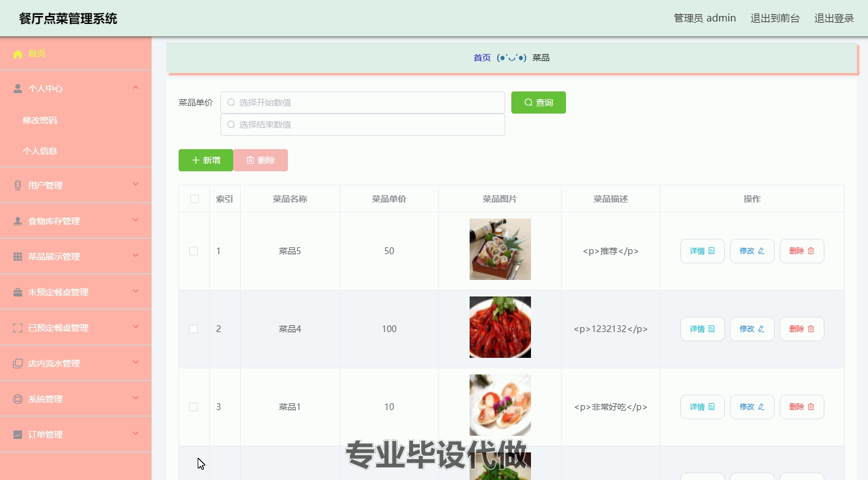Expand the 店内流水管理 chevron
This screenshot has height=480, width=868.
(x=136, y=362)
